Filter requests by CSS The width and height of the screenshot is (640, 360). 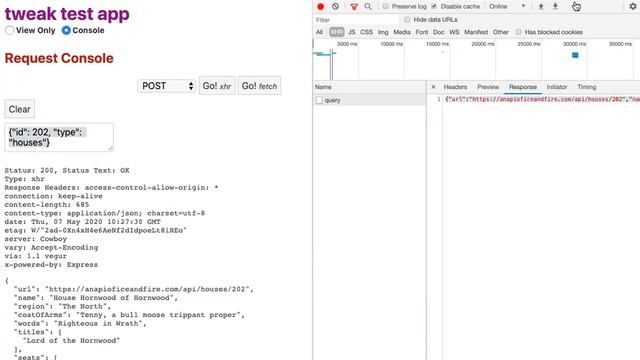[x=366, y=32]
